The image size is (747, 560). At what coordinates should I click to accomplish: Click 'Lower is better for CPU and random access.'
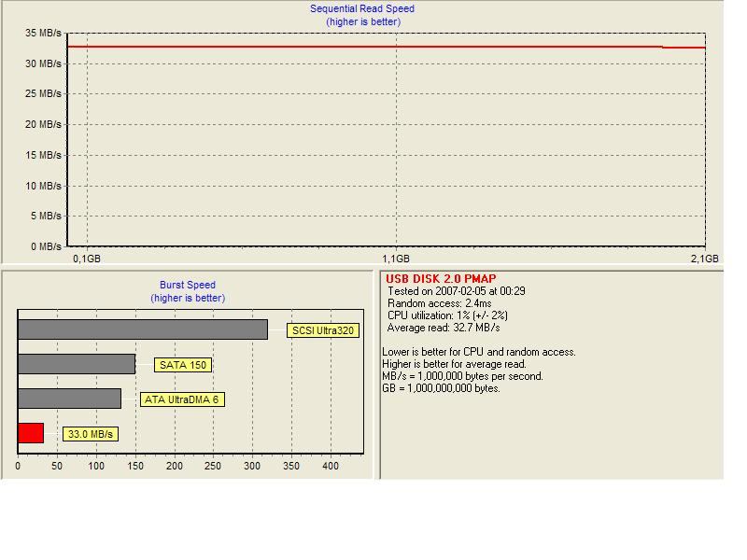(479, 352)
